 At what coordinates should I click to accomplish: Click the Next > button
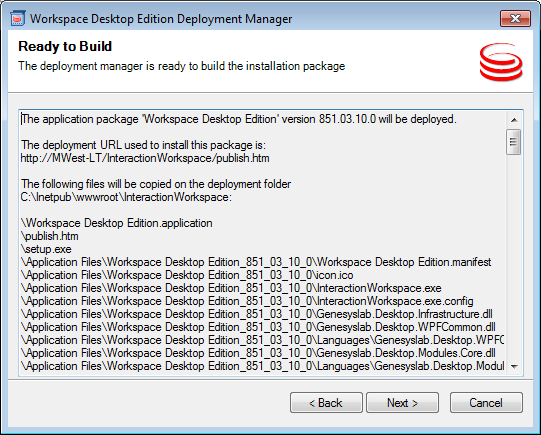(402, 402)
